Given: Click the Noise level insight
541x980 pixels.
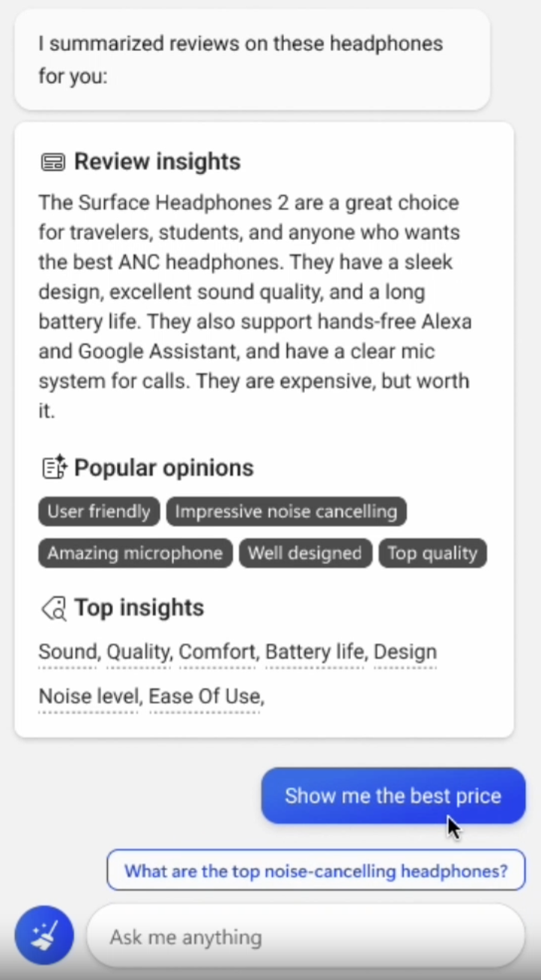Looking at the screenshot, I should pos(88,697).
